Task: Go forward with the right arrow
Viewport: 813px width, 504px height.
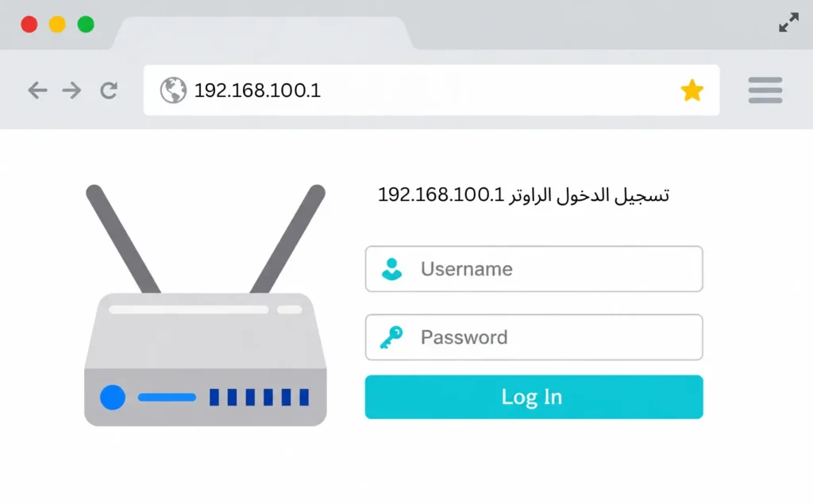Action: pos(71,90)
